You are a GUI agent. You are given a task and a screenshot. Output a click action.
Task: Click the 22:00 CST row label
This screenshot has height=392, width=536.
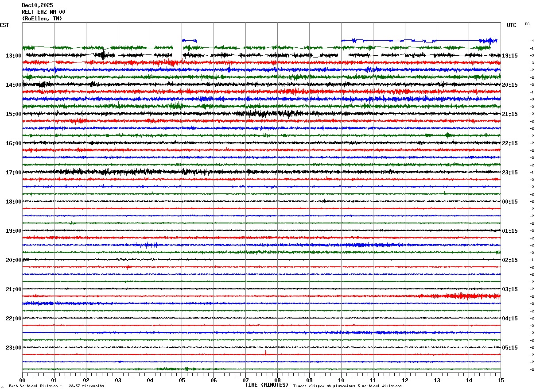[x=14, y=319]
